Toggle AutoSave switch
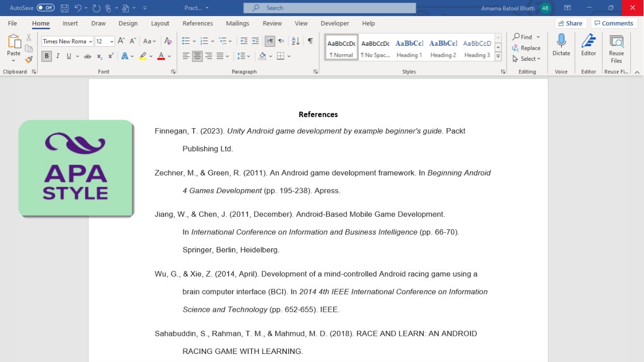Screen dimensions: 644x362 point(45,8)
